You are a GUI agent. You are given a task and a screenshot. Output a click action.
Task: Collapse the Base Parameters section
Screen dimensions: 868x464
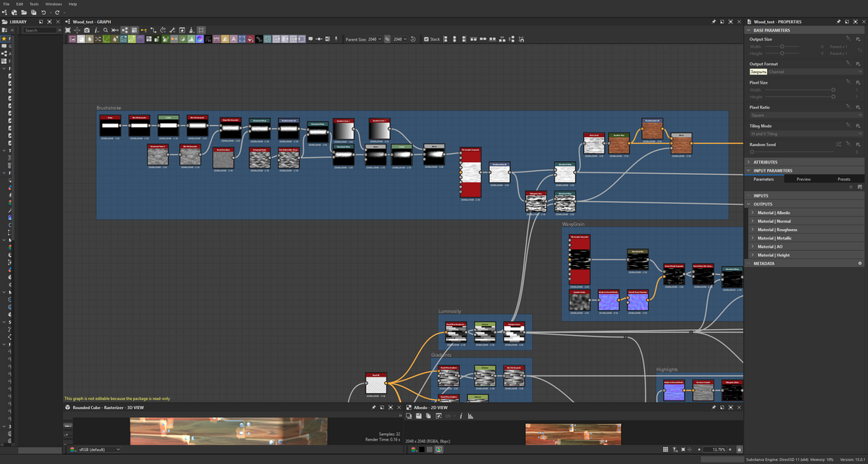749,30
